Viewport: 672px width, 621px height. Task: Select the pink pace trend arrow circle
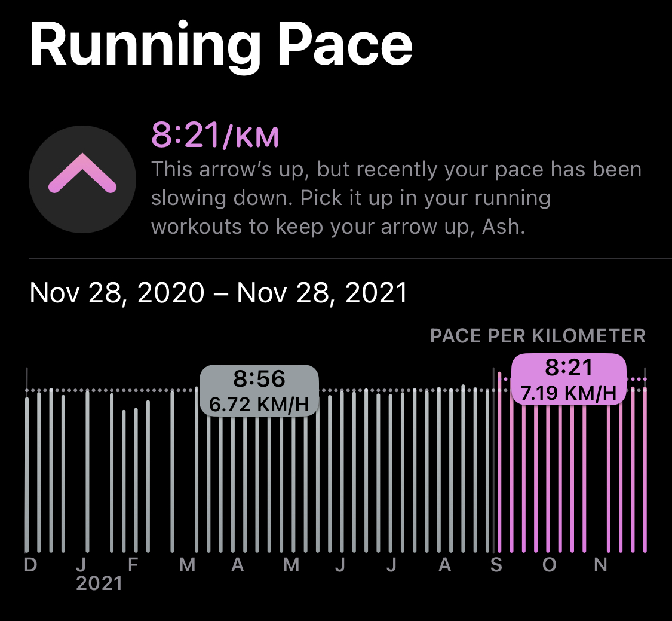pos(81,179)
